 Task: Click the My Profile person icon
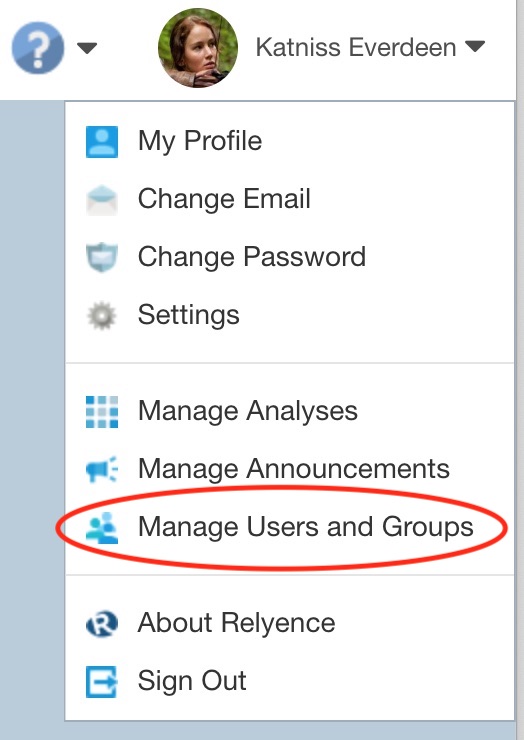tap(102, 141)
